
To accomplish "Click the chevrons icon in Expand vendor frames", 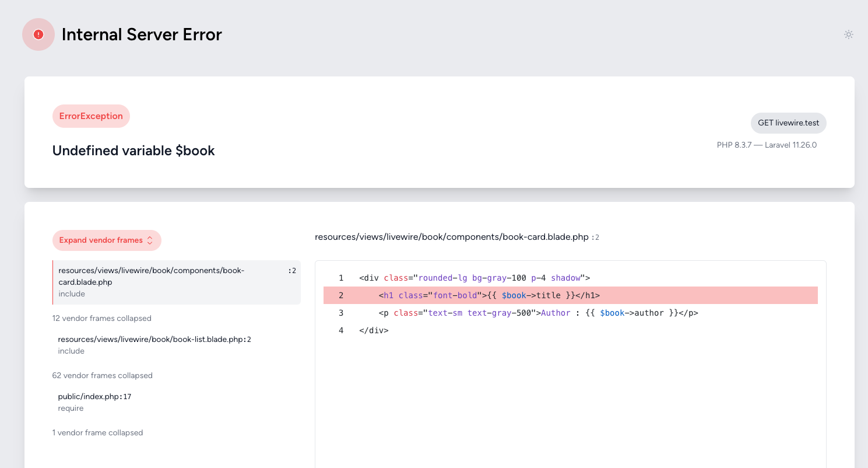I will coord(150,240).
